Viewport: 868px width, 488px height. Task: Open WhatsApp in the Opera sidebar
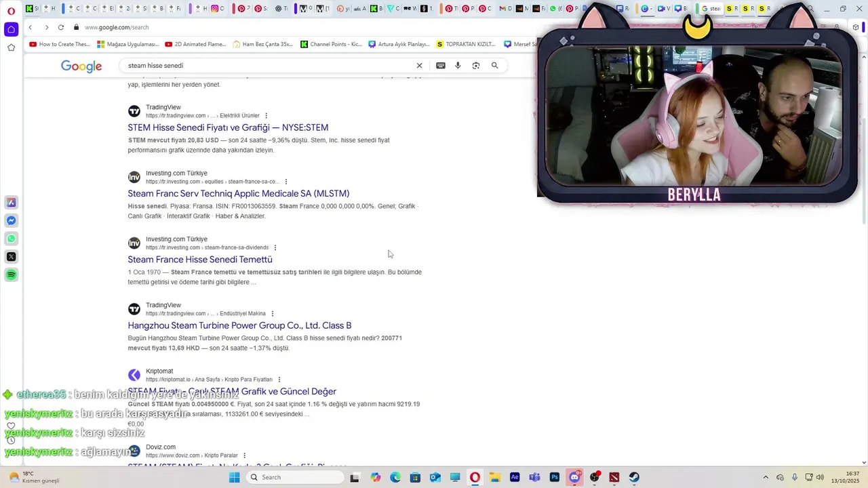tap(11, 239)
